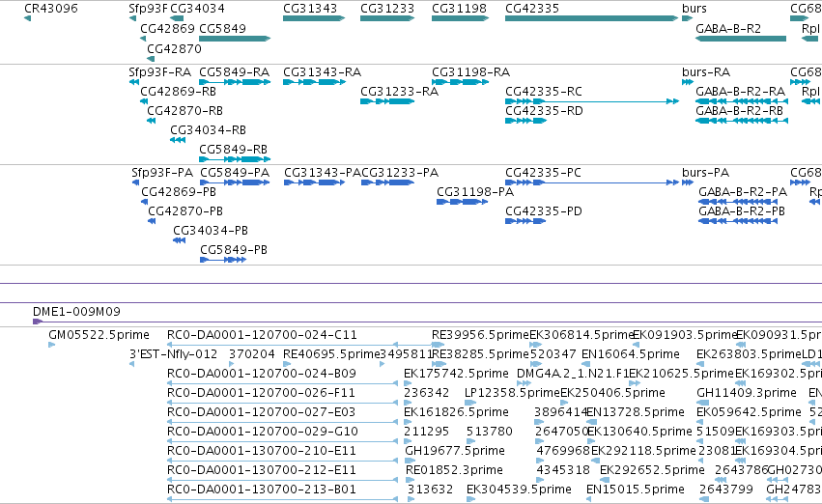Click the CG5849-RB transcript label

[x=234, y=150]
